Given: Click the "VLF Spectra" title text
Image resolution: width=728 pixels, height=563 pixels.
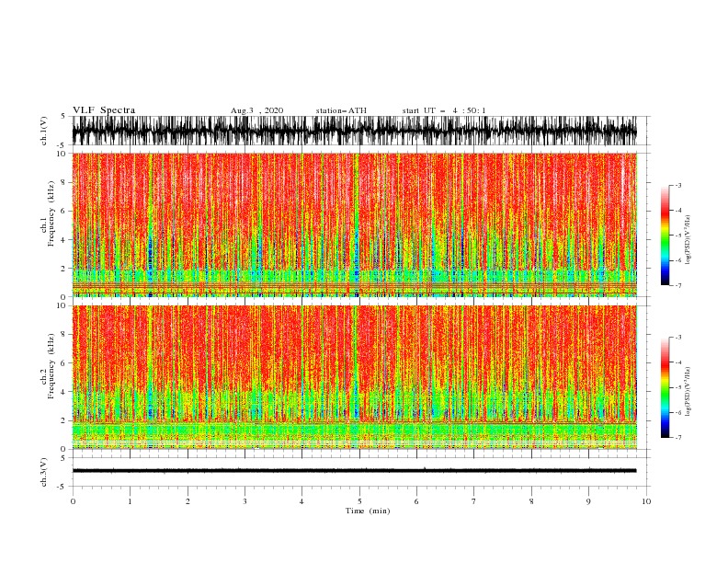Looking at the screenshot, I should tap(104, 110).
